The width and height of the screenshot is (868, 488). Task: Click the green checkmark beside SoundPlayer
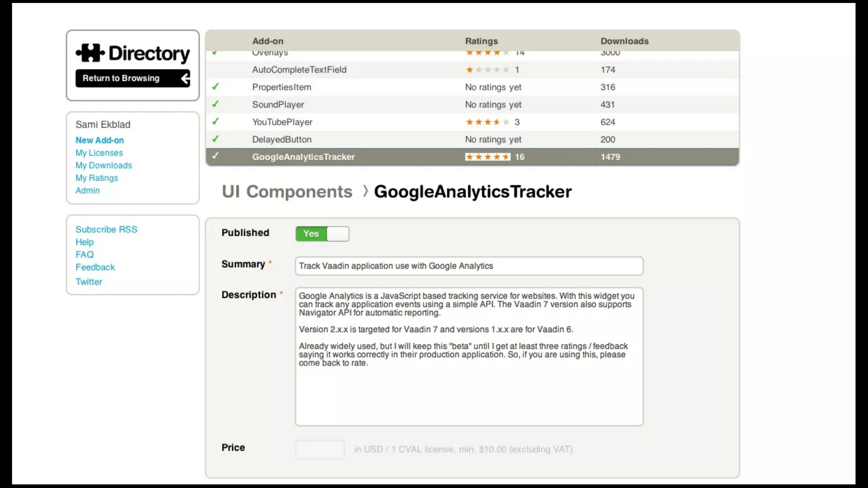tap(215, 104)
